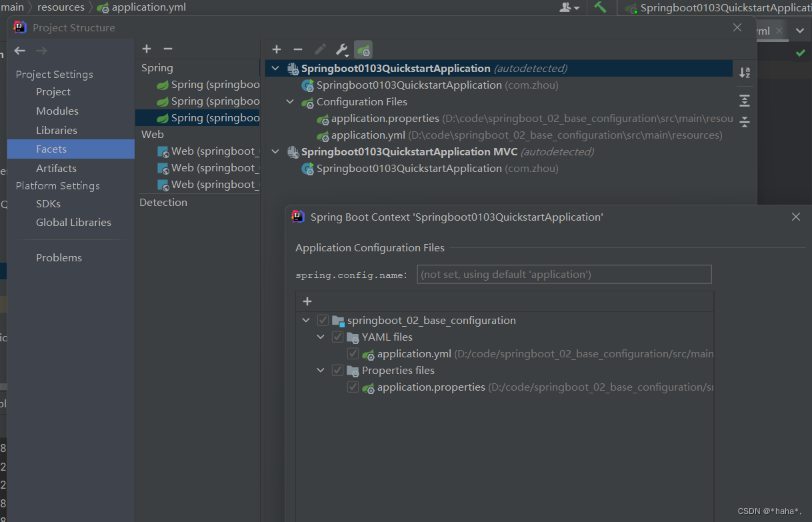
Task: Select third Web (springboot_ facet
Action: [208, 185]
